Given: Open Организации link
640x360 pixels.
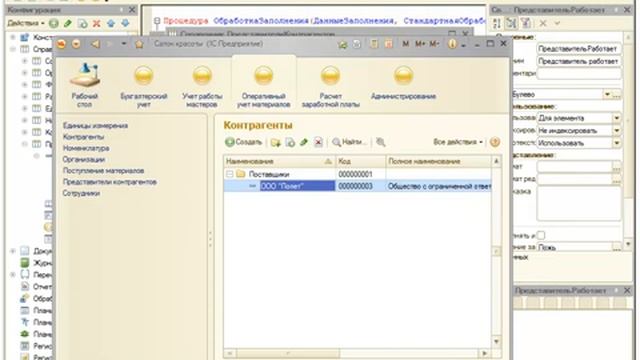Looking at the screenshot, I should [84, 159].
